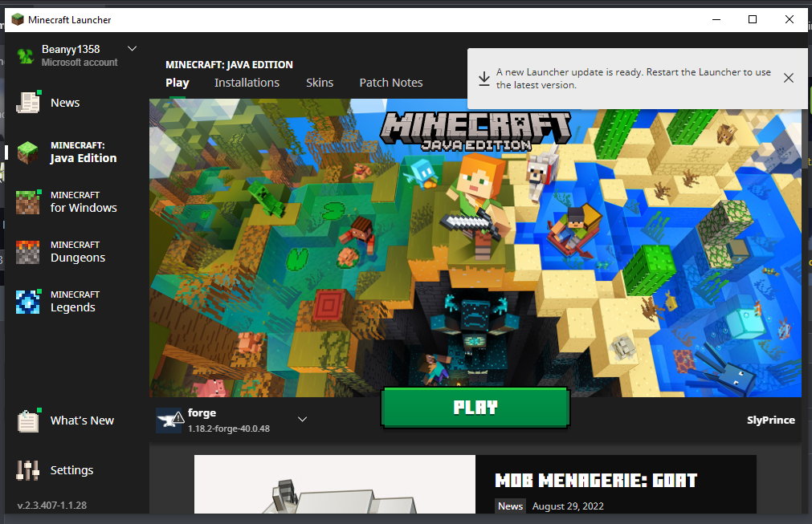
Task: Click the What's New clipboard icon
Action: [x=28, y=420]
